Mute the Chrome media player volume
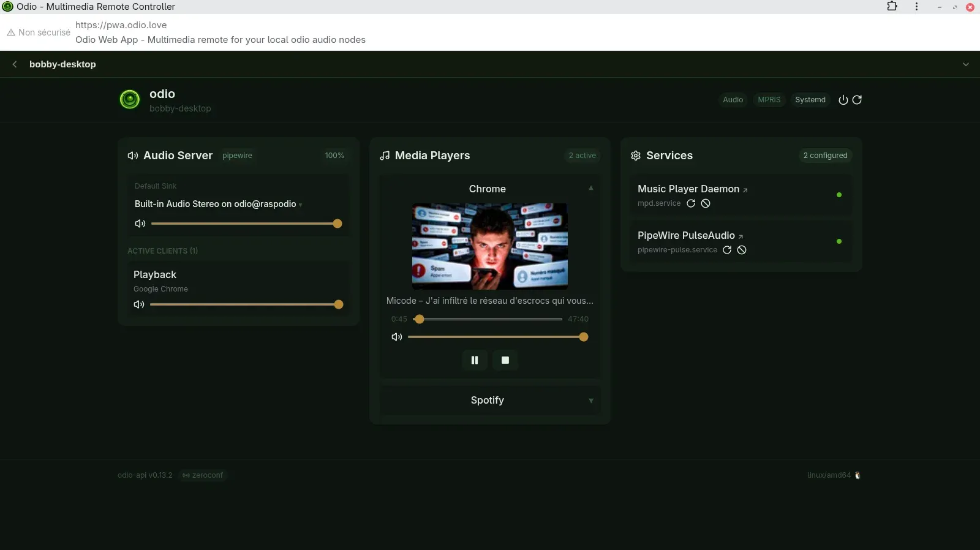The height and width of the screenshot is (550, 980). click(x=397, y=337)
